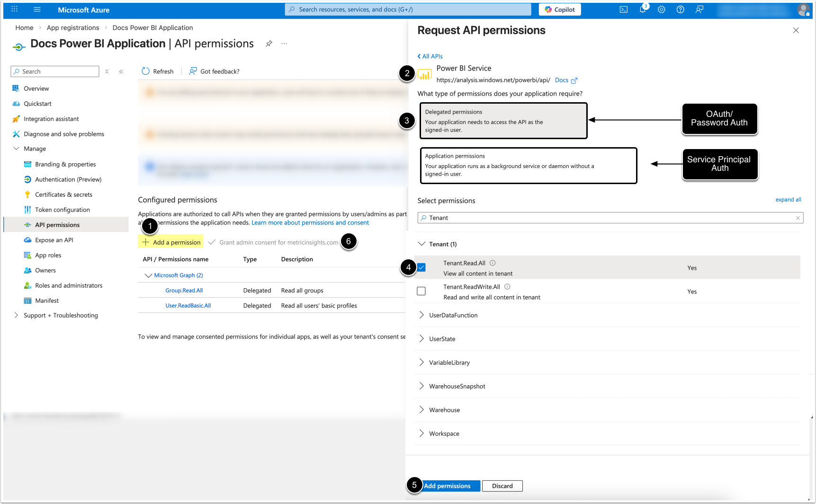Uncheck the Tenant.Read.All checkbox

click(421, 267)
